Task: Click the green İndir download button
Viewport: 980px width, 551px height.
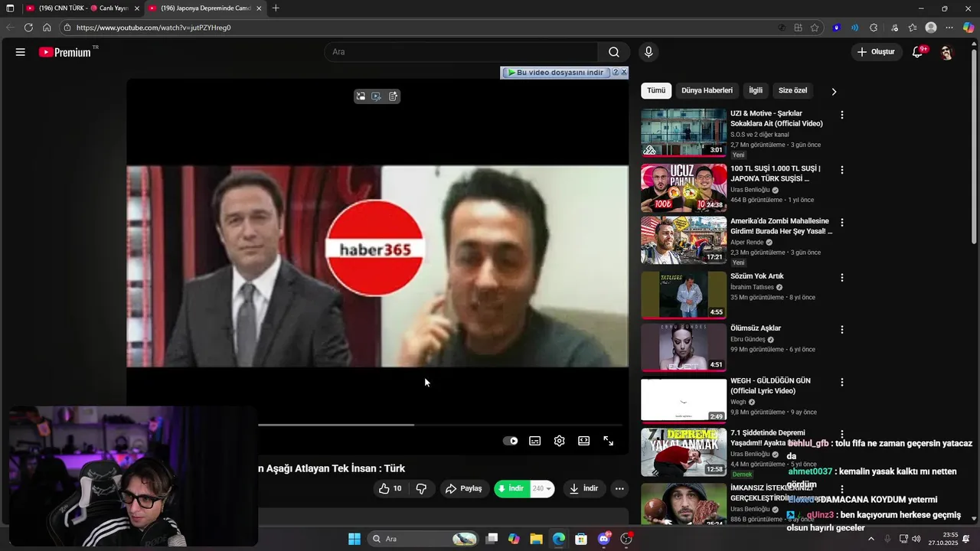Action: click(511, 488)
